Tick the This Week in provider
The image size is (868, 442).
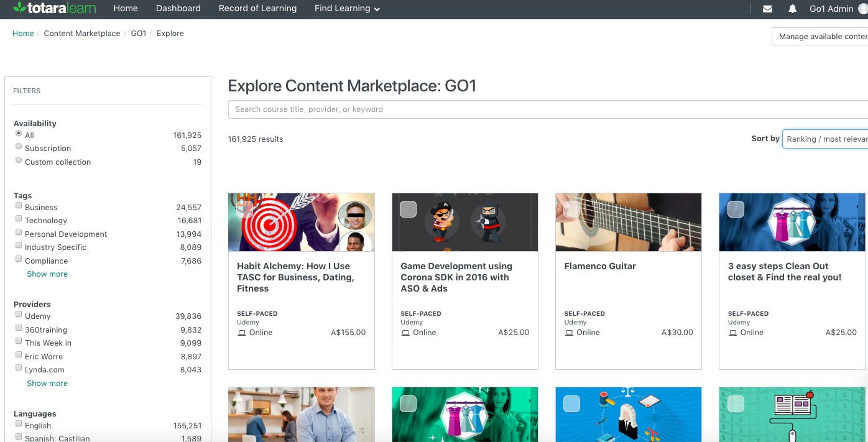pos(19,341)
